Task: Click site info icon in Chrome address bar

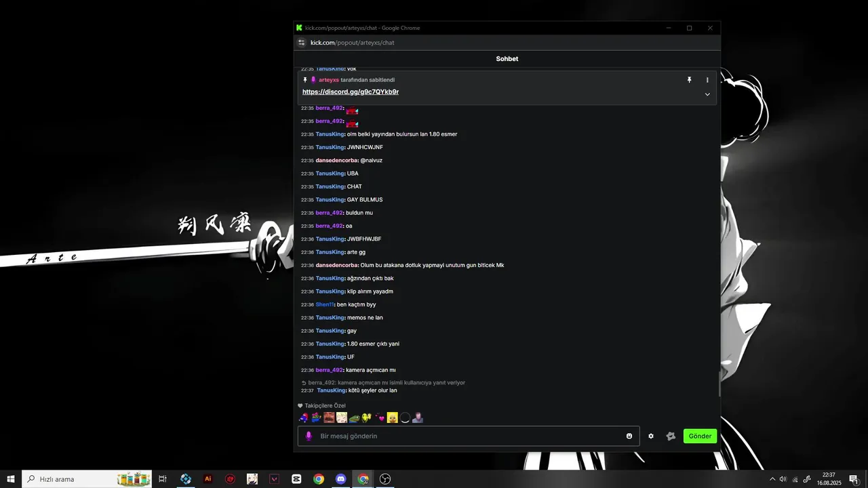Action: point(302,43)
